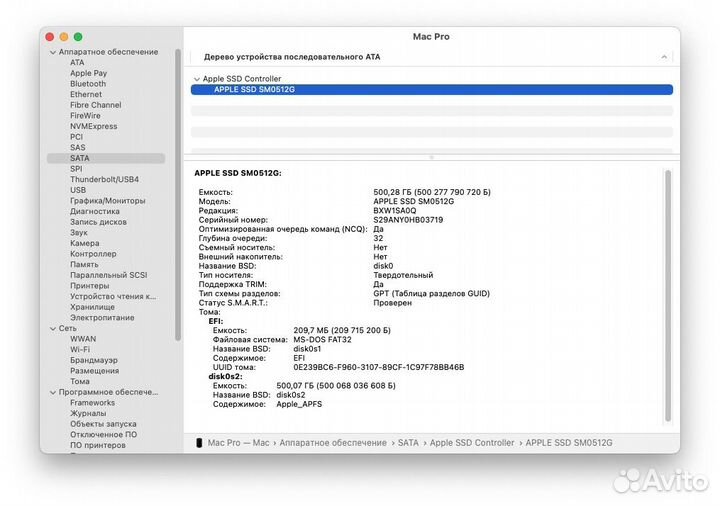Select APPLE SSD SM0512G device row
The width and height of the screenshot is (720, 506).
click(x=432, y=90)
